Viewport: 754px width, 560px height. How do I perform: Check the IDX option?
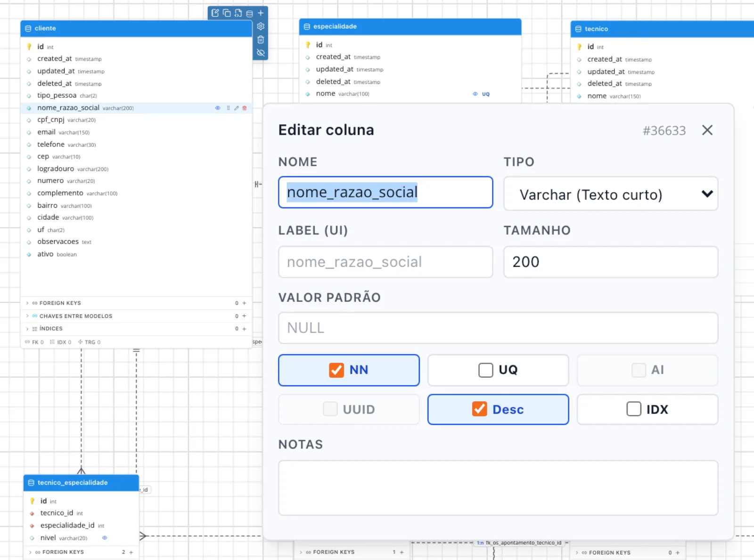point(634,409)
